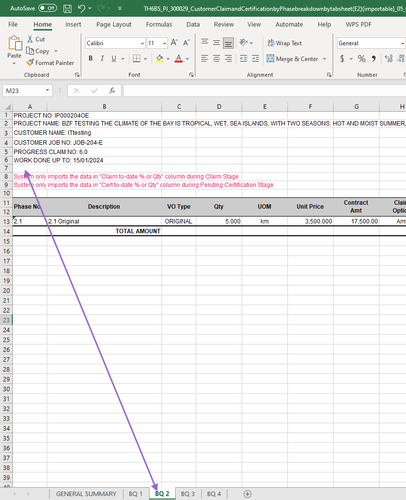Click Increase Decimal icon
Screen dimensions: 406x500
pyautogui.click(x=389, y=59)
